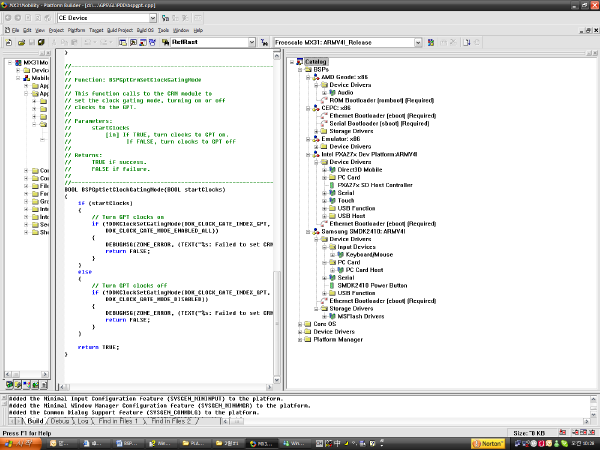Switch to Find in Files 2 tab
This screenshot has height=450, width=600.
pyautogui.click(x=171, y=421)
